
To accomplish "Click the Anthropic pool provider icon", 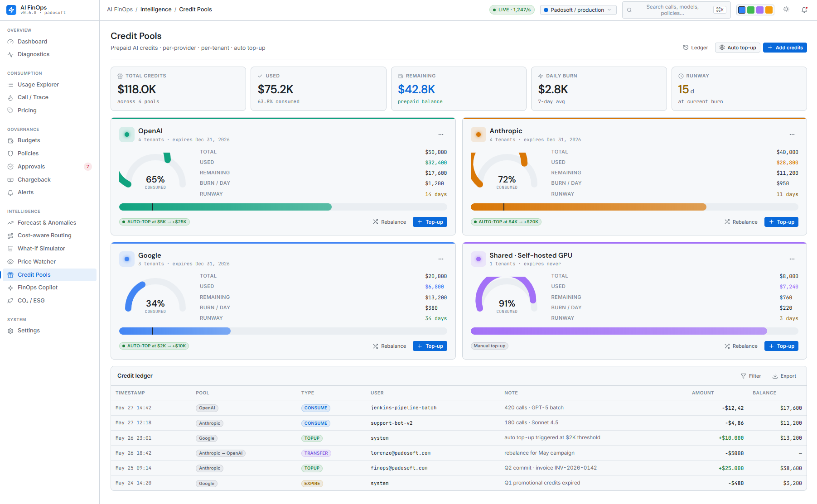I will (x=479, y=134).
